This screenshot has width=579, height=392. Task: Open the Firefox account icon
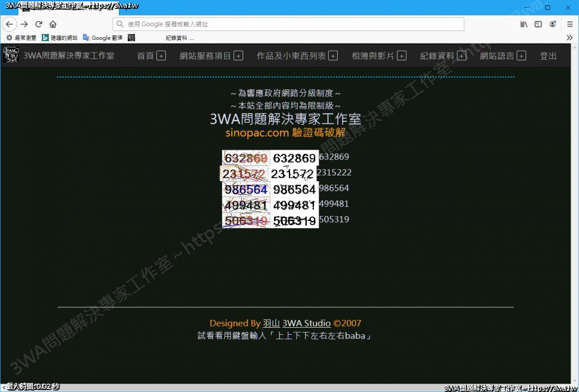(x=553, y=24)
